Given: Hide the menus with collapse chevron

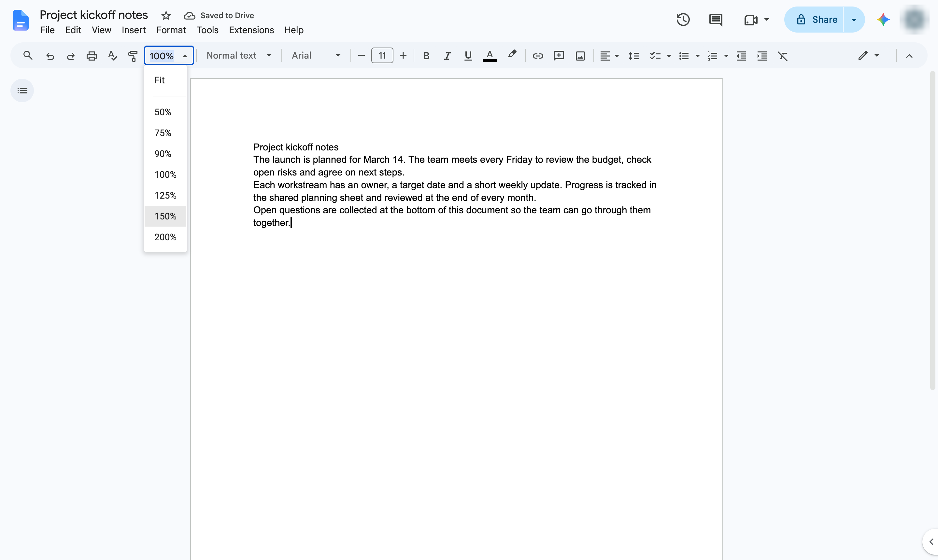Looking at the screenshot, I should (x=909, y=56).
